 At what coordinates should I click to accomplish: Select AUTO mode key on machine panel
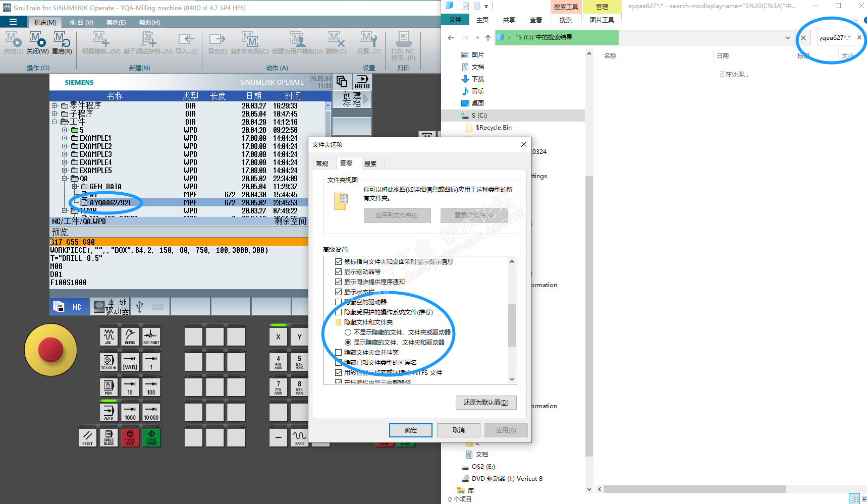pos(109,412)
